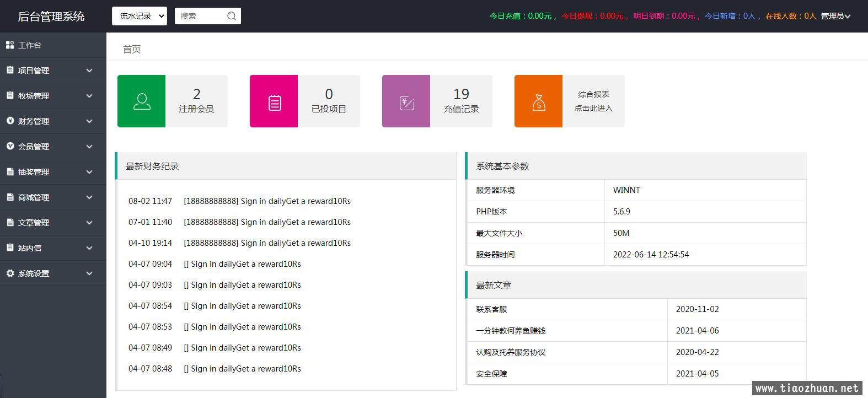Select the 文章管理 menu item
868x398 pixels.
(34, 223)
